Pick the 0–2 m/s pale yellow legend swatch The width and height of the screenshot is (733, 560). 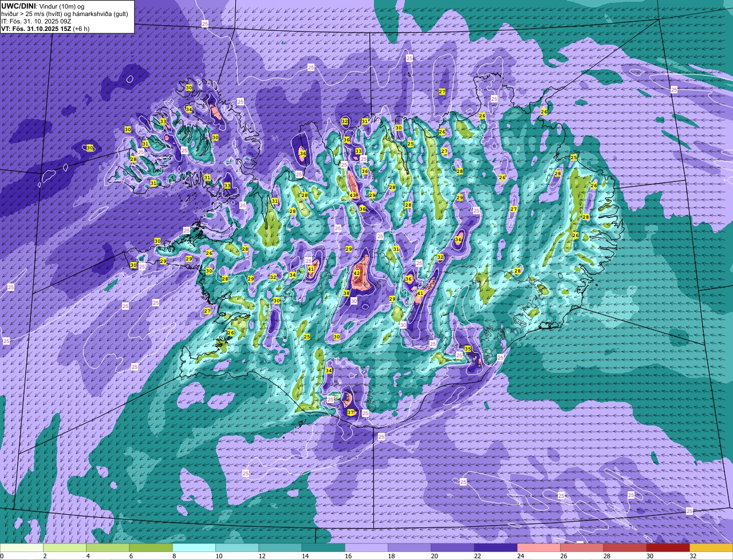coord(22,548)
